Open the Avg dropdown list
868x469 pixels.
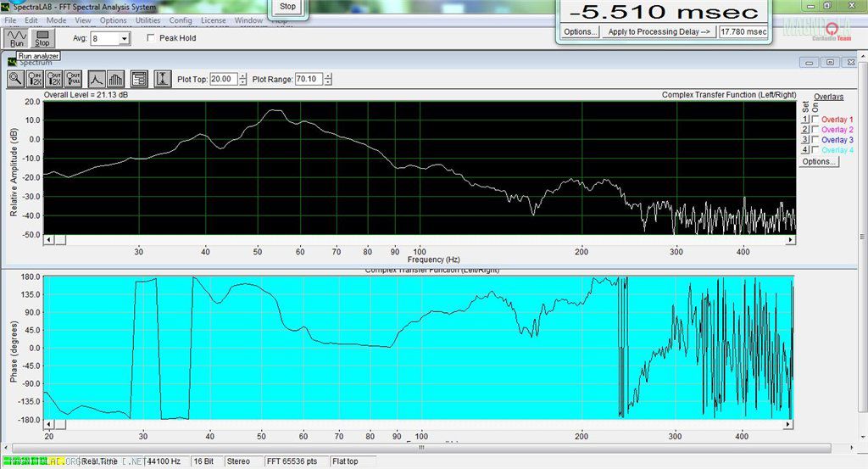pos(125,39)
